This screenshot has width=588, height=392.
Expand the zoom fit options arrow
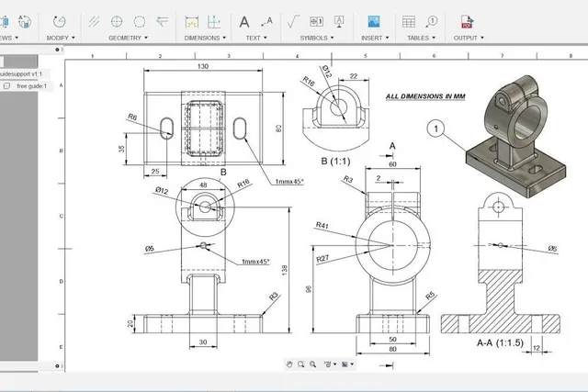[x=334, y=364]
